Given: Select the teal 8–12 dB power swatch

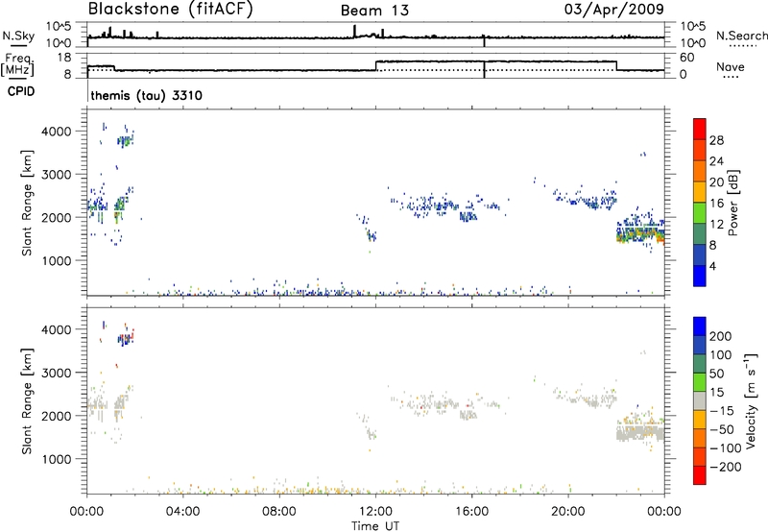Looking at the screenshot, I should [x=700, y=233].
